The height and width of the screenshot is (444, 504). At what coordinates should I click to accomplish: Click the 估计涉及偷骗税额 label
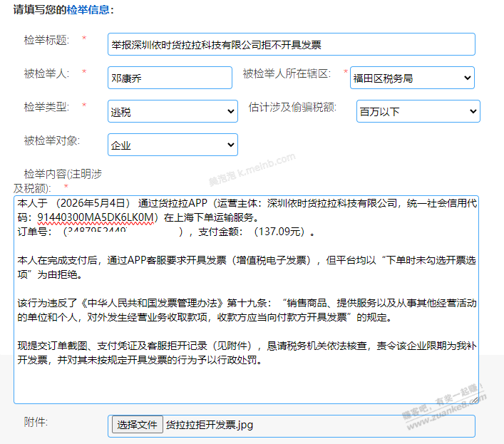[292, 107]
